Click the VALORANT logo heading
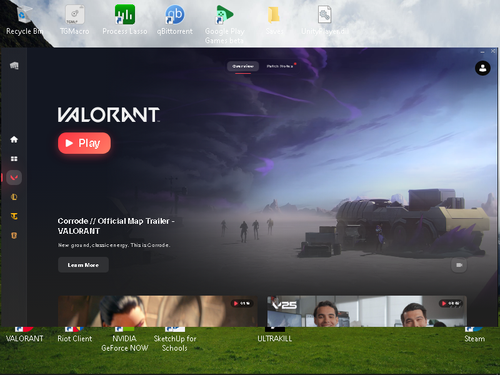Viewport: 500px width, 375px height. [x=109, y=115]
